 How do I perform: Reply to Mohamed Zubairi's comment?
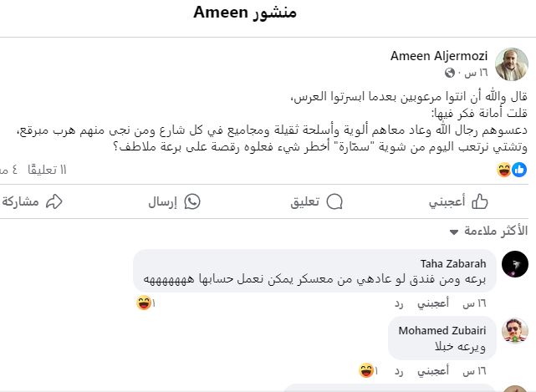pos(401,370)
